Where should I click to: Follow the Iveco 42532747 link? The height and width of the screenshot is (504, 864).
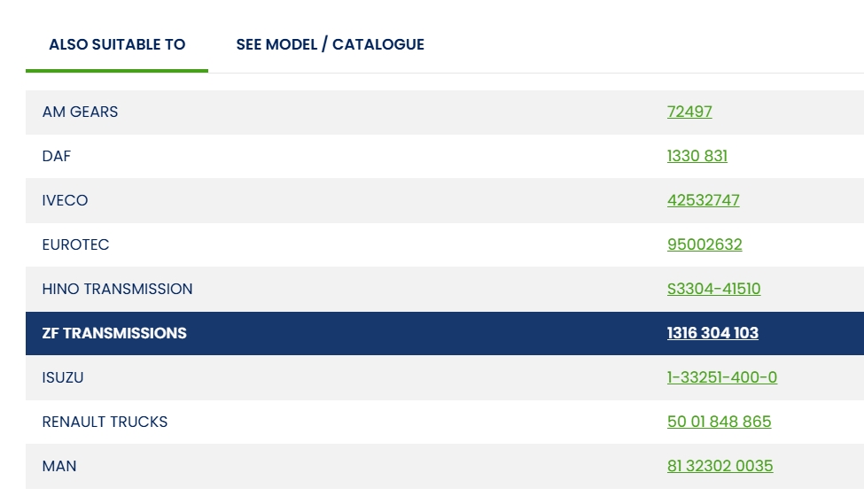click(x=703, y=200)
